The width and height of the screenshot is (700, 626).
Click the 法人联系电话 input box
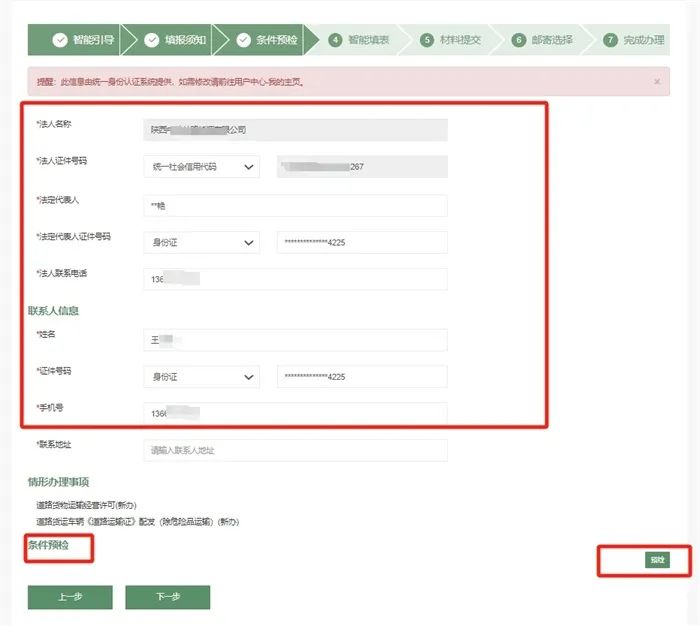pos(295,279)
